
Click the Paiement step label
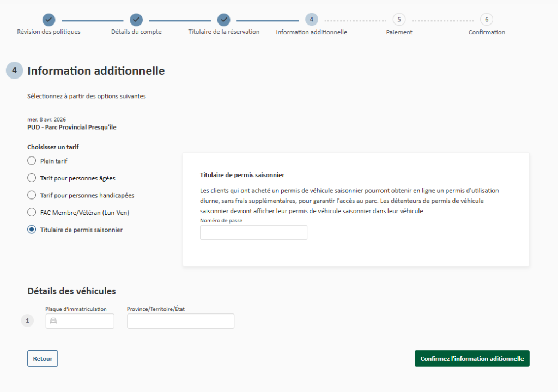(399, 32)
